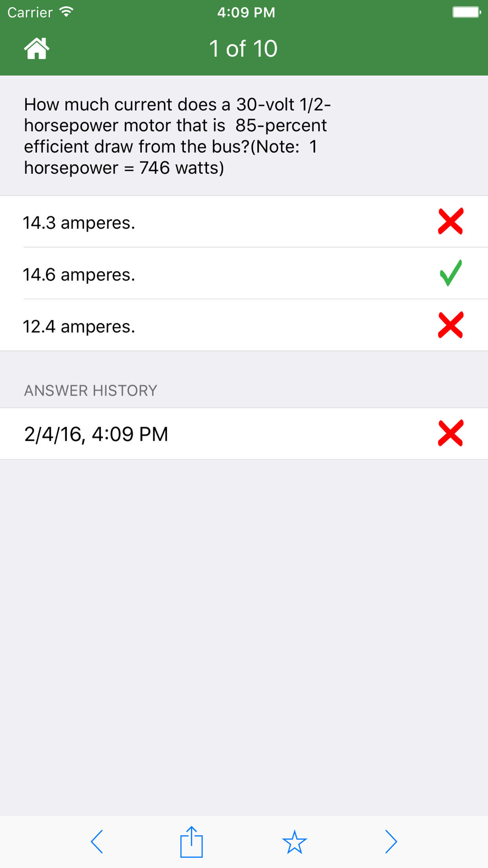Choose answer 14.6 amperes
This screenshot has width=488, height=868.
79,274
